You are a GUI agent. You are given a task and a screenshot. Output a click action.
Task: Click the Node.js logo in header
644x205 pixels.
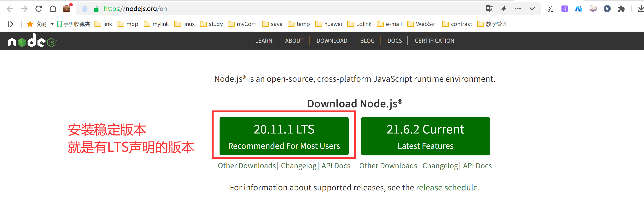pos(33,41)
